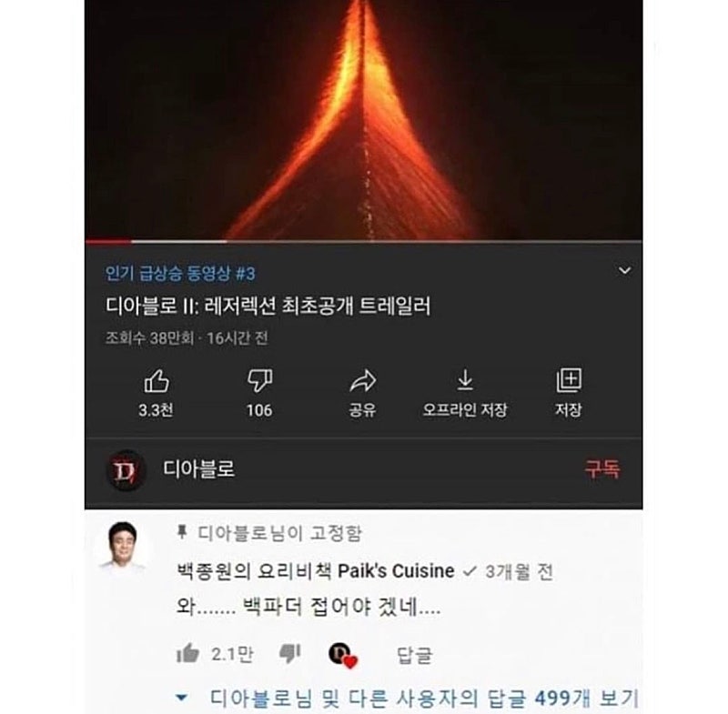The image size is (728, 714).
Task: Open the 디아블로 channel avatar
Action: tap(126, 470)
